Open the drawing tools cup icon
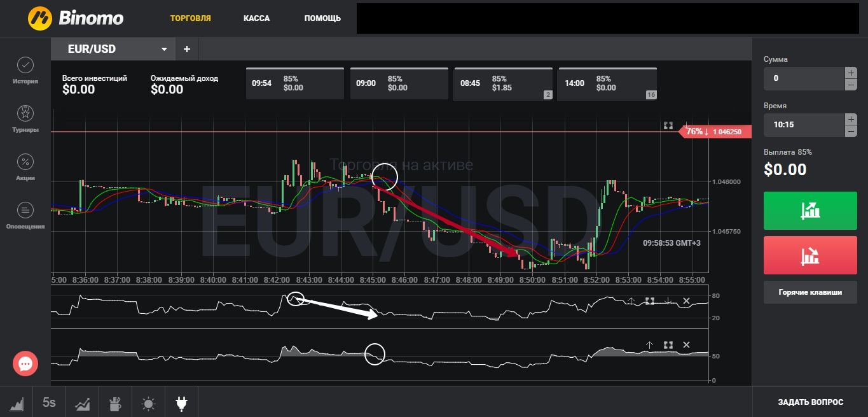The height and width of the screenshot is (417, 868). coord(115,402)
